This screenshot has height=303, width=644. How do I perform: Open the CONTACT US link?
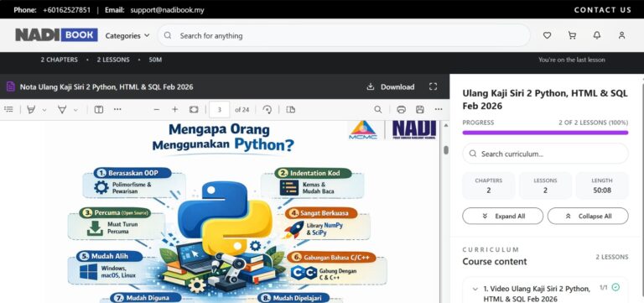tap(603, 10)
